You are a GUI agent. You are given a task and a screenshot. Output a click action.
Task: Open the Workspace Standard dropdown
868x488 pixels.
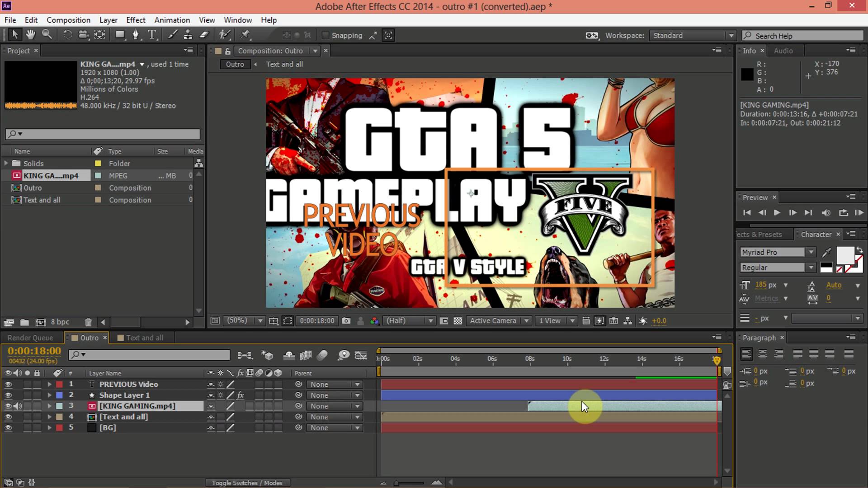coord(693,36)
